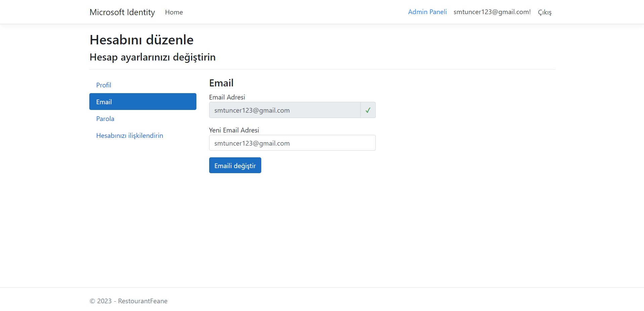This screenshot has width=644, height=311.
Task: Click the Email section heading
Action: [x=221, y=83]
